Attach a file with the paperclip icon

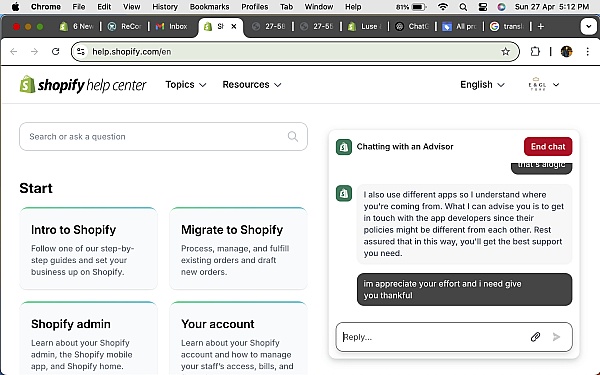click(535, 337)
